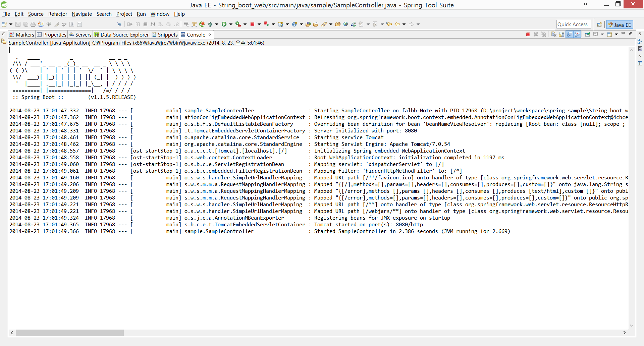Click the debug bug icon

pyautogui.click(x=210, y=24)
